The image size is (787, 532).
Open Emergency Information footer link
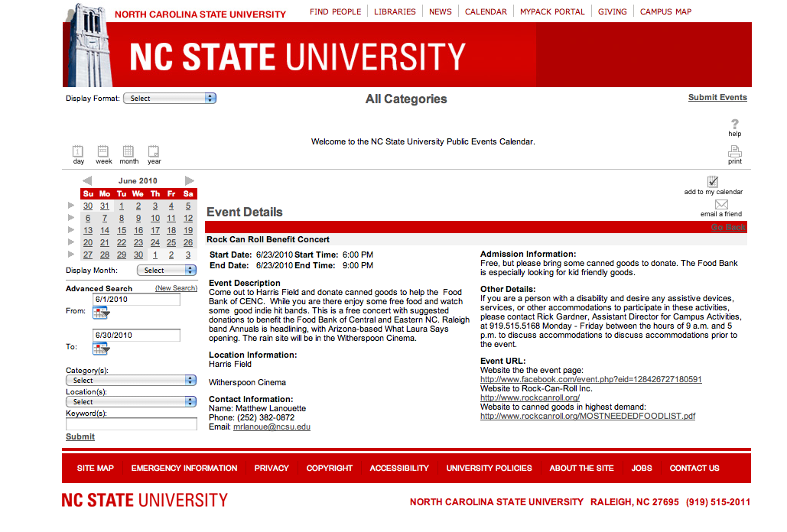point(184,468)
